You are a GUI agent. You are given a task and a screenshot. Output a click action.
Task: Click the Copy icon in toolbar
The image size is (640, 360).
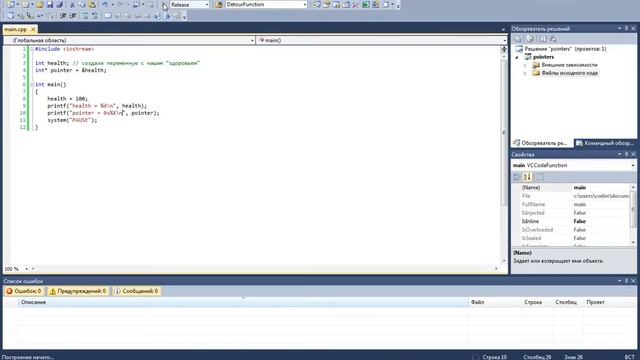[82, 4]
